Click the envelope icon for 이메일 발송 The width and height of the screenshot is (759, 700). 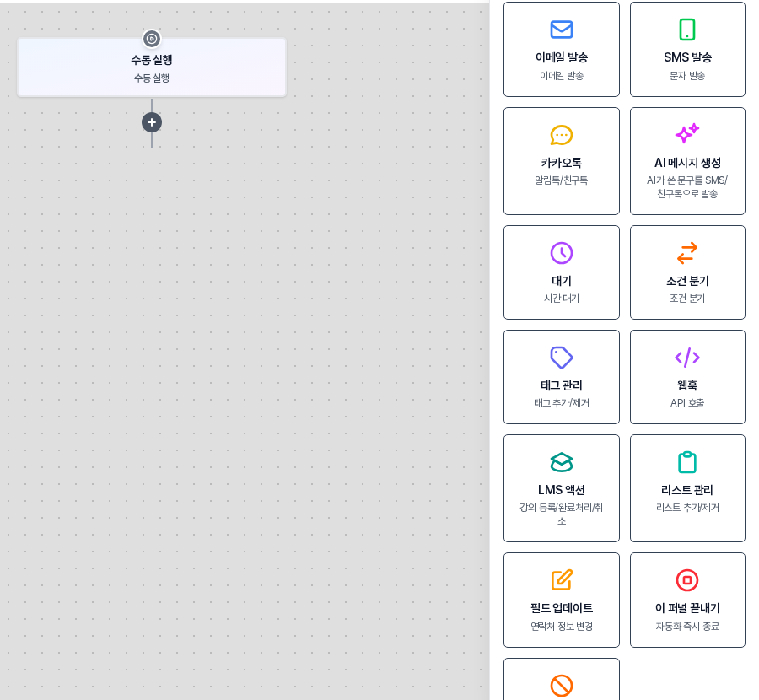[562, 30]
